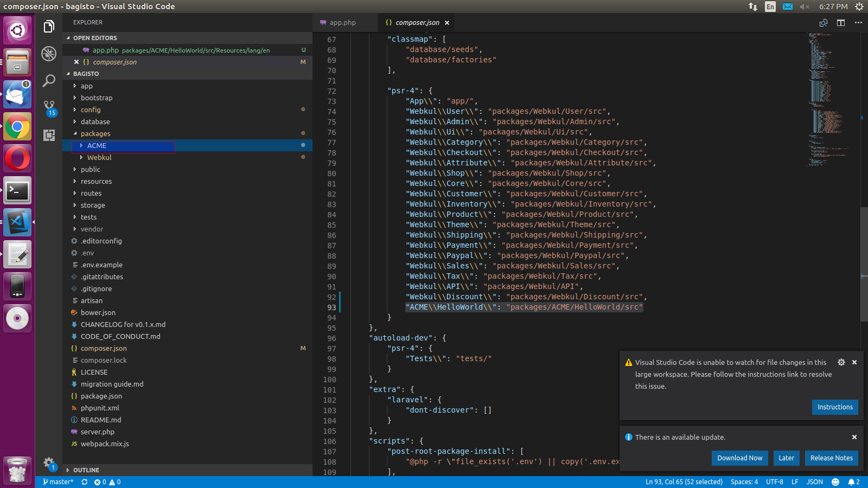Screen dimensions: 868x488
Task: Launch Google Chrome from the dock
Action: pos(17,127)
